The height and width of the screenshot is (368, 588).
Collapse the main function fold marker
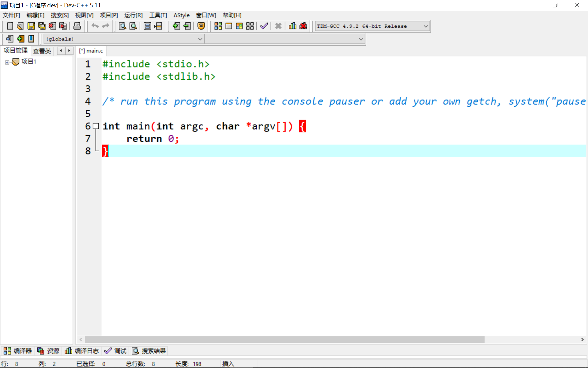coord(96,126)
